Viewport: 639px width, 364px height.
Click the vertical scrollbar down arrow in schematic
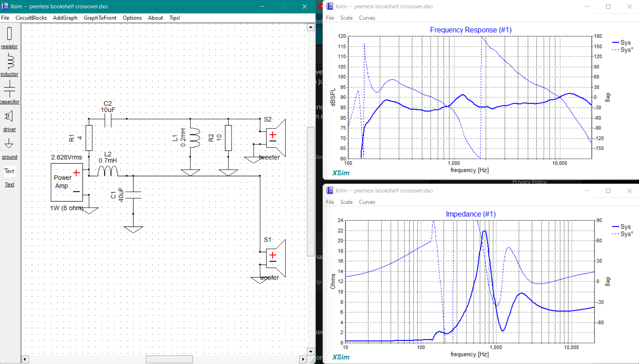311,351
